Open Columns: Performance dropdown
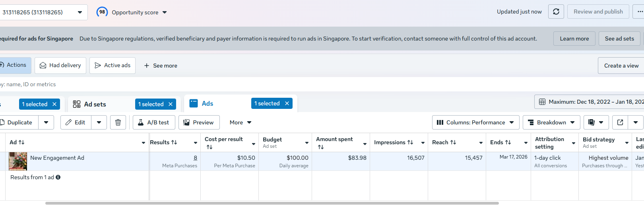 pyautogui.click(x=475, y=122)
